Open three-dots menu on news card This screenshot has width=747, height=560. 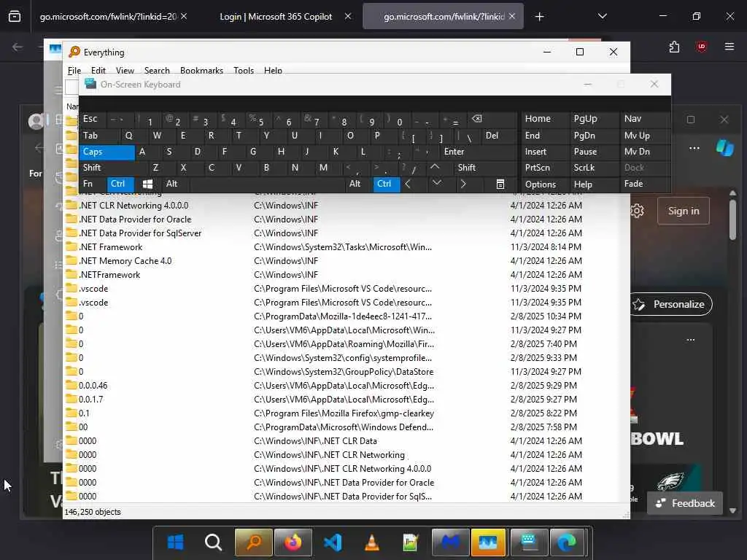coord(691,340)
